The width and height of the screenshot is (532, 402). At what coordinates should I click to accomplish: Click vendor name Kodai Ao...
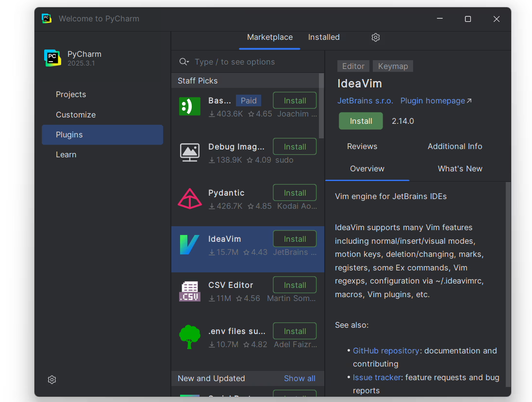[297, 206]
